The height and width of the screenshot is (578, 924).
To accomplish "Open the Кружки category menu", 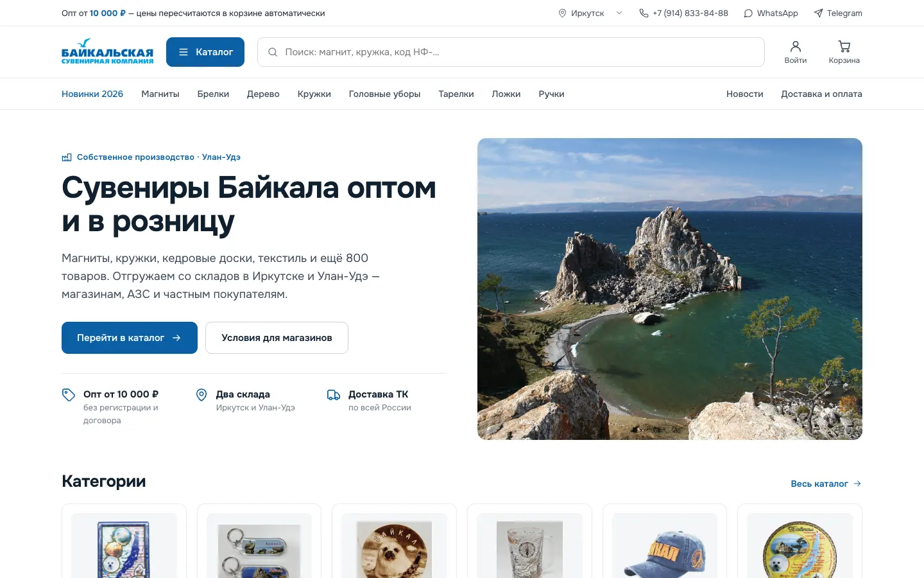I will (x=314, y=94).
